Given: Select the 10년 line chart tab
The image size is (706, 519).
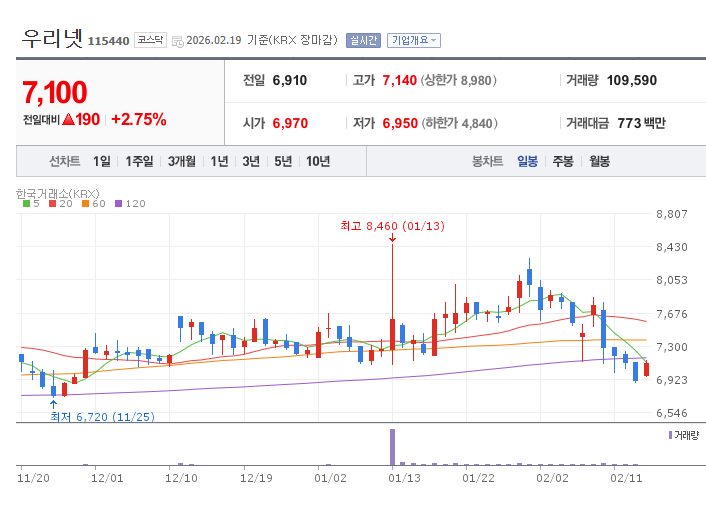Looking at the screenshot, I should (x=318, y=161).
